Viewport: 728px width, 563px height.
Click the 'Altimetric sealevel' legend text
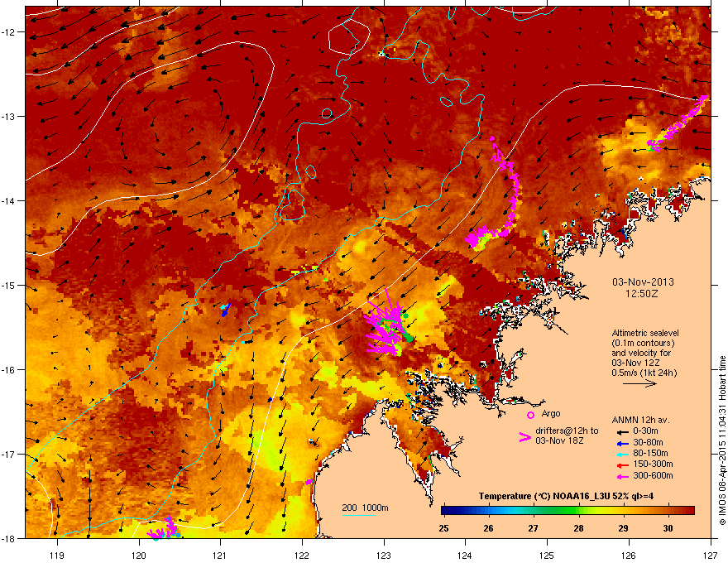[x=645, y=333]
